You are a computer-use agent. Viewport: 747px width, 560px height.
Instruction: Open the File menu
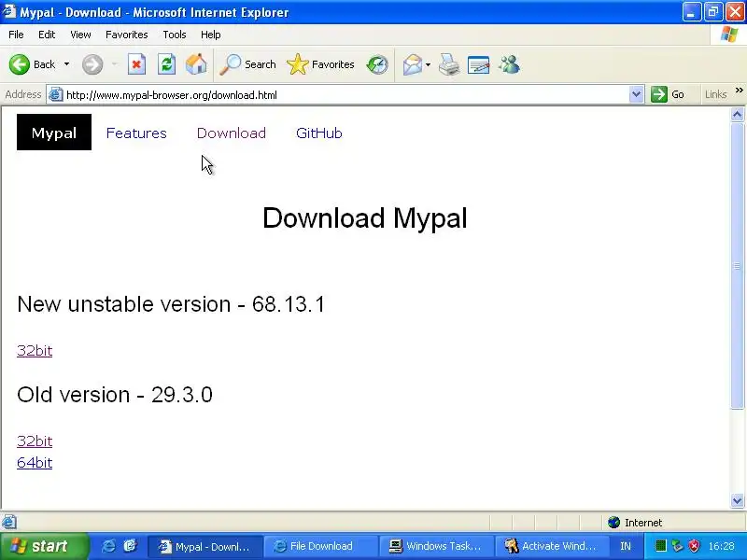tap(16, 35)
